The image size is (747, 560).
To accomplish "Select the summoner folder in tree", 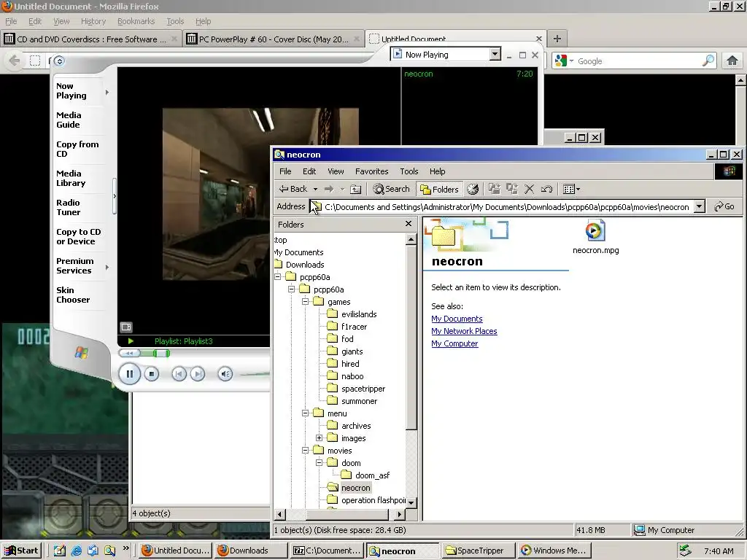I will (x=359, y=401).
